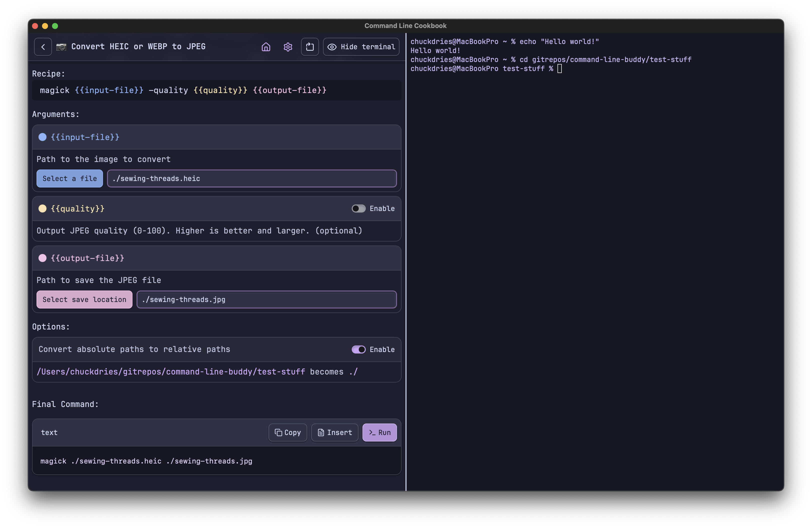
Task: Maximize the window with green button
Action: [55, 26]
